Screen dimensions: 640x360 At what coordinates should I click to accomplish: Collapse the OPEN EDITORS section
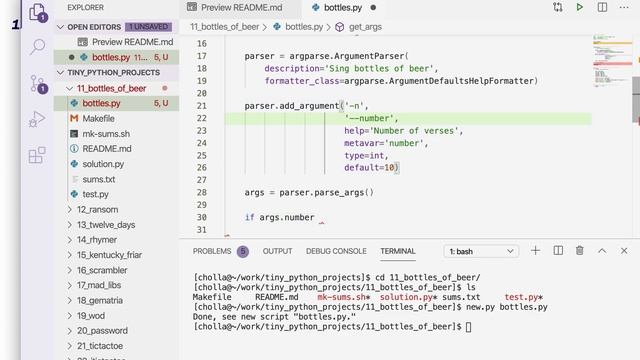point(61,27)
